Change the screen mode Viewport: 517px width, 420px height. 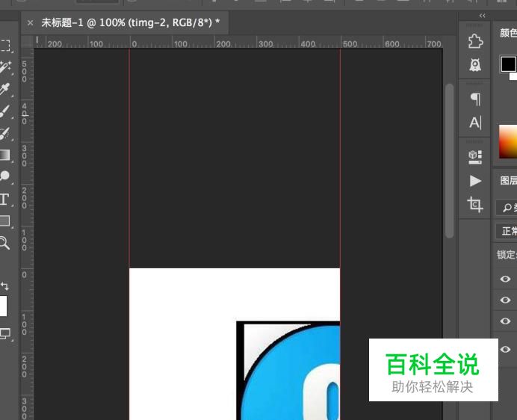(x=5, y=333)
